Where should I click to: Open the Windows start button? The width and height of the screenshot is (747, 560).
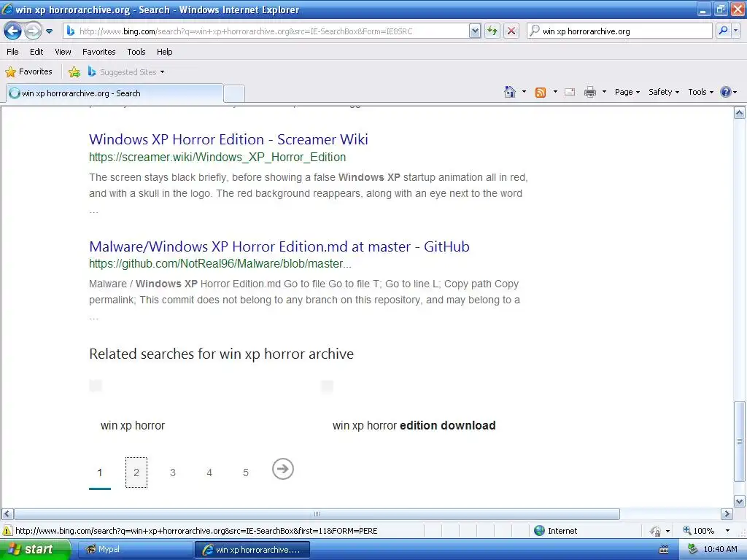tap(35, 550)
